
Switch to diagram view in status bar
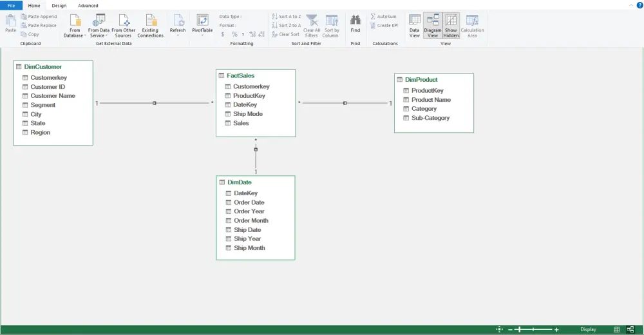[x=630, y=330]
